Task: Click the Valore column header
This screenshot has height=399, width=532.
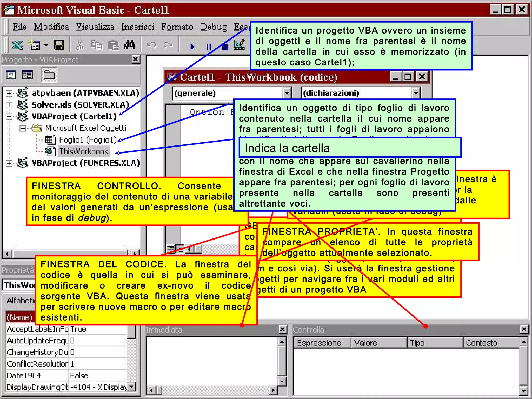Action: [x=379, y=343]
